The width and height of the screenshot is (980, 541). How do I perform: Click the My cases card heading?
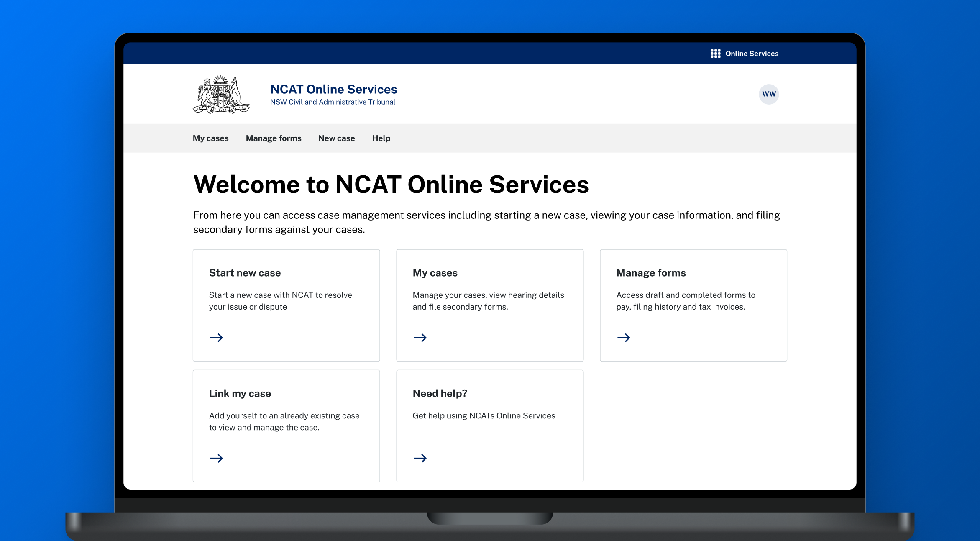[435, 273]
